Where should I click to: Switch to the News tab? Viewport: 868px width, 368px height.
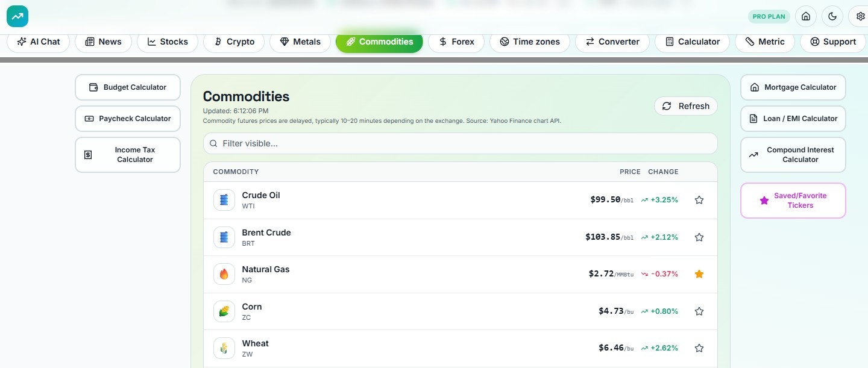point(103,42)
